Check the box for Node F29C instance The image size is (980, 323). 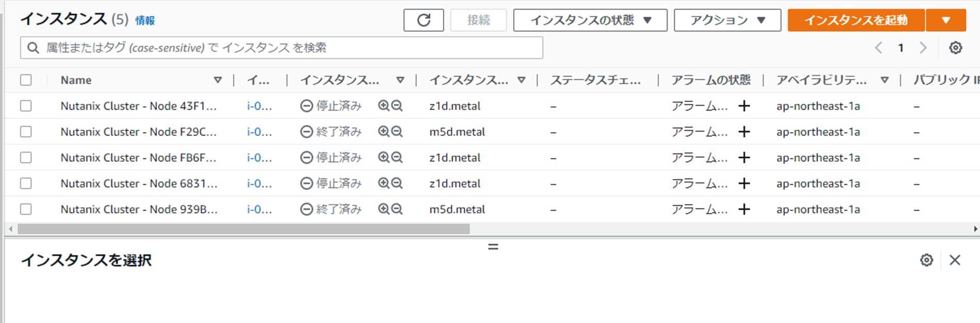pos(26,132)
